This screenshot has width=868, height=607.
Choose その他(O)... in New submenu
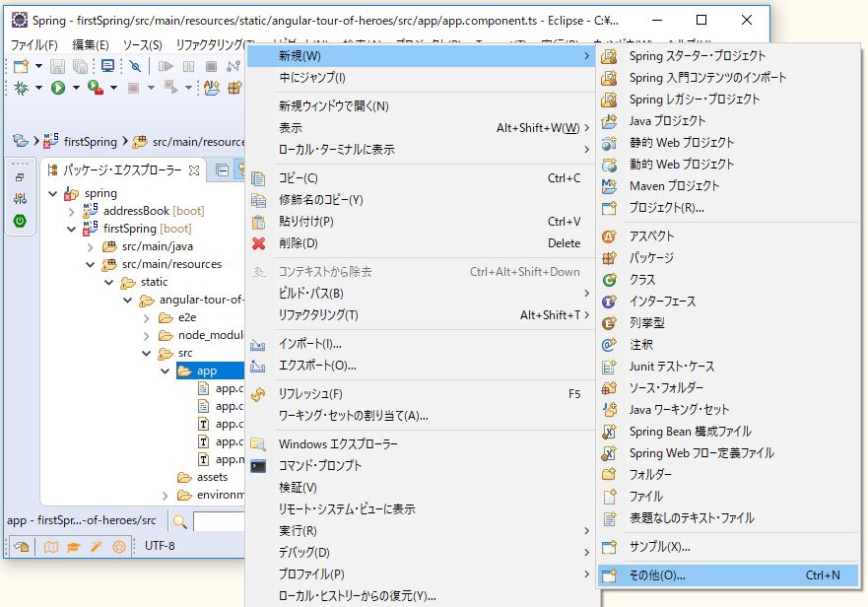(728, 575)
